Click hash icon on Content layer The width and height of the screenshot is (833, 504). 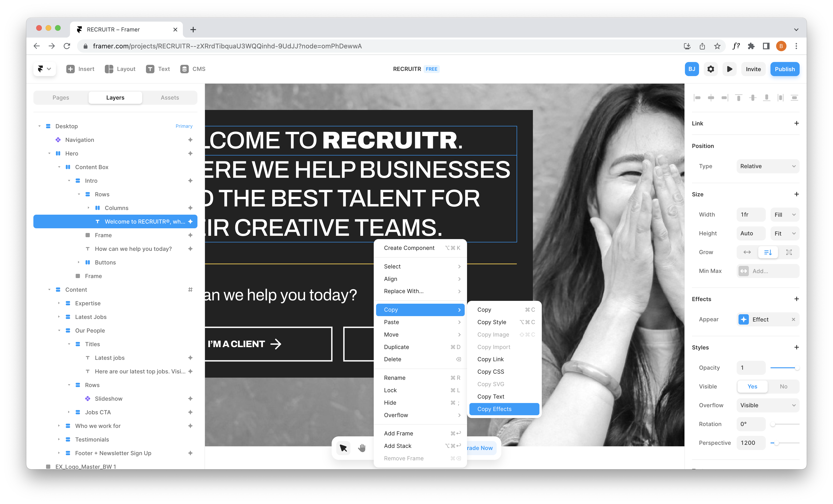190,290
